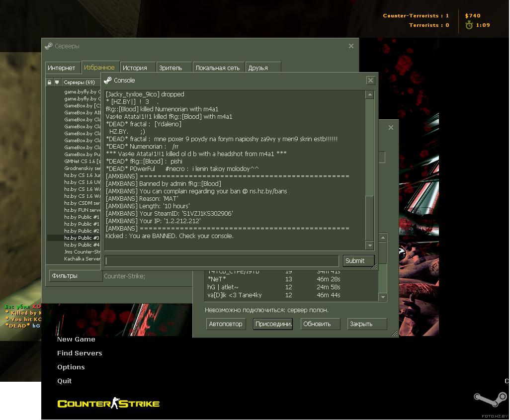
Task: Click the '[Jacky_tyxloe_9ico] dropped' console line
Action: click(145, 94)
